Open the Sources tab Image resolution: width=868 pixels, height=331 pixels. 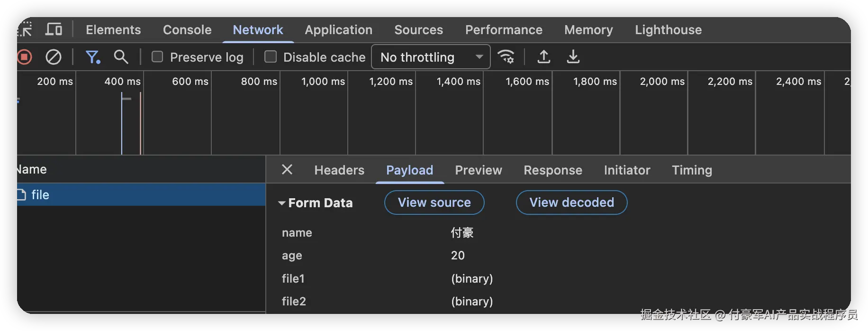[x=419, y=30]
